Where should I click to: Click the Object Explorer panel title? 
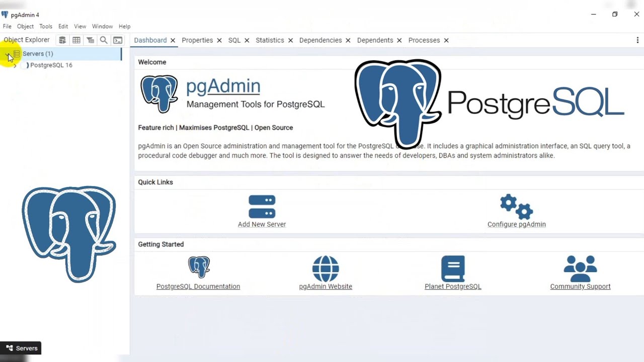point(27,40)
